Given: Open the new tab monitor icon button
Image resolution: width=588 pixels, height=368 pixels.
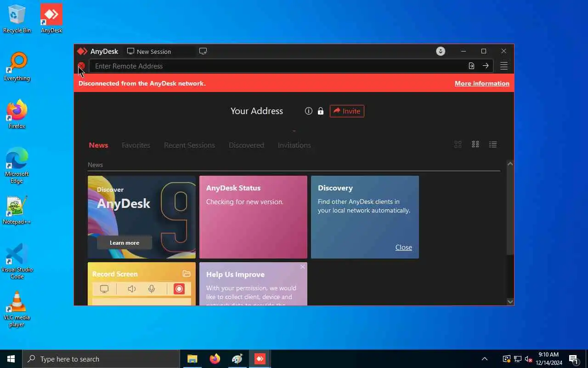Looking at the screenshot, I should point(203,51).
